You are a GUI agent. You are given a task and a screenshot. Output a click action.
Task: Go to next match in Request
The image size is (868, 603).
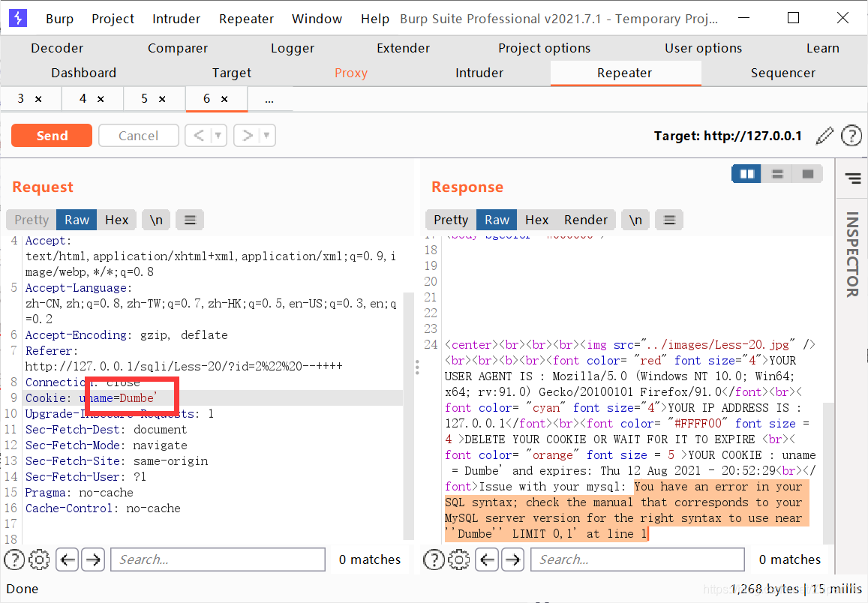point(93,559)
